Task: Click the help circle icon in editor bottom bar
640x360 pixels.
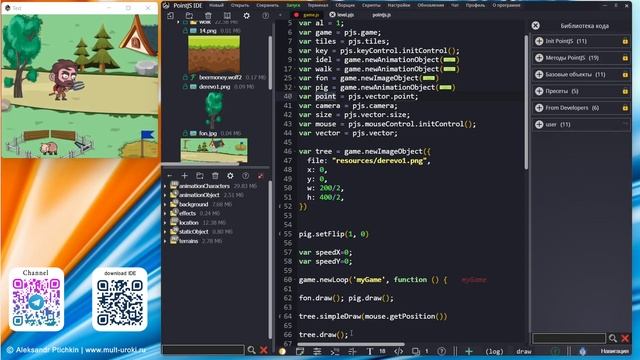Action: 441,351
